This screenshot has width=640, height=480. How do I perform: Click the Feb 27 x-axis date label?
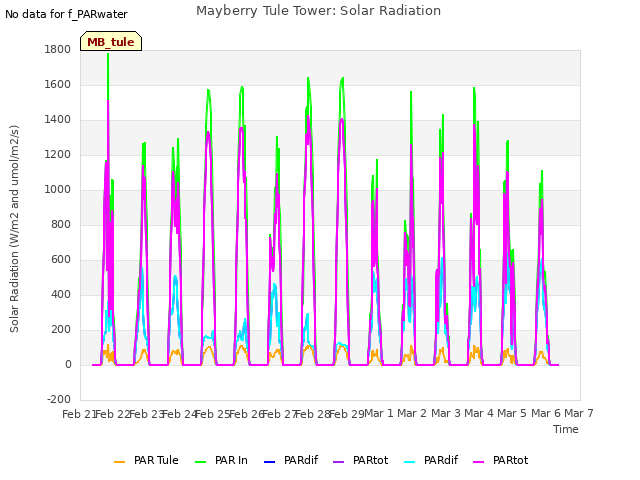(280, 414)
